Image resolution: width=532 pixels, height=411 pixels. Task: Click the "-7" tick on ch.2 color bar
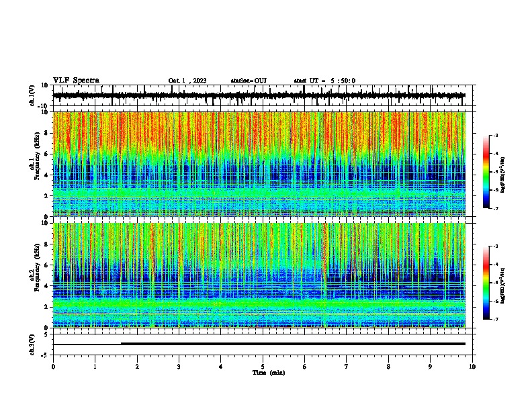coord(496,320)
